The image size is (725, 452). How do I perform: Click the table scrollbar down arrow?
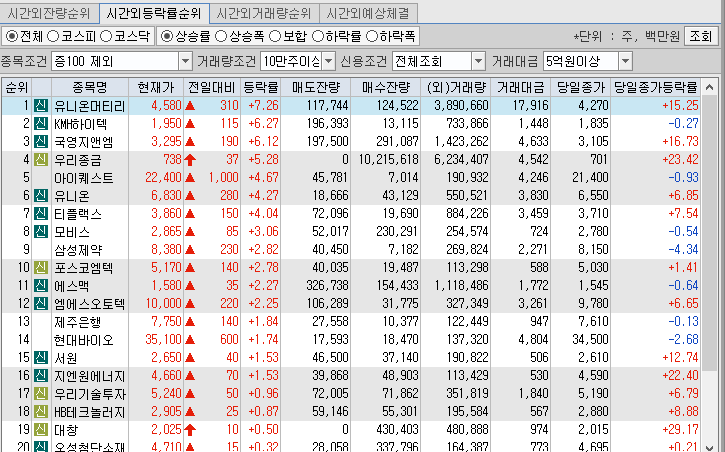coord(710,446)
